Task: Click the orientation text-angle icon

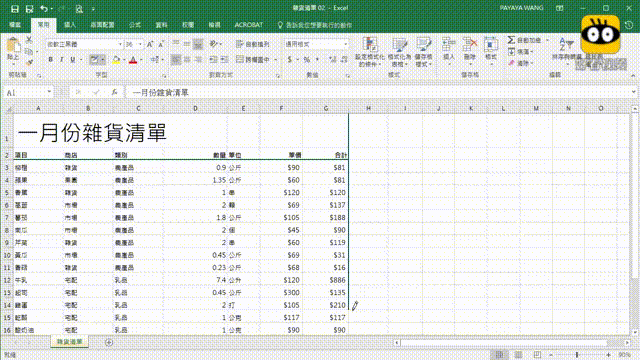Action: [x=213, y=44]
